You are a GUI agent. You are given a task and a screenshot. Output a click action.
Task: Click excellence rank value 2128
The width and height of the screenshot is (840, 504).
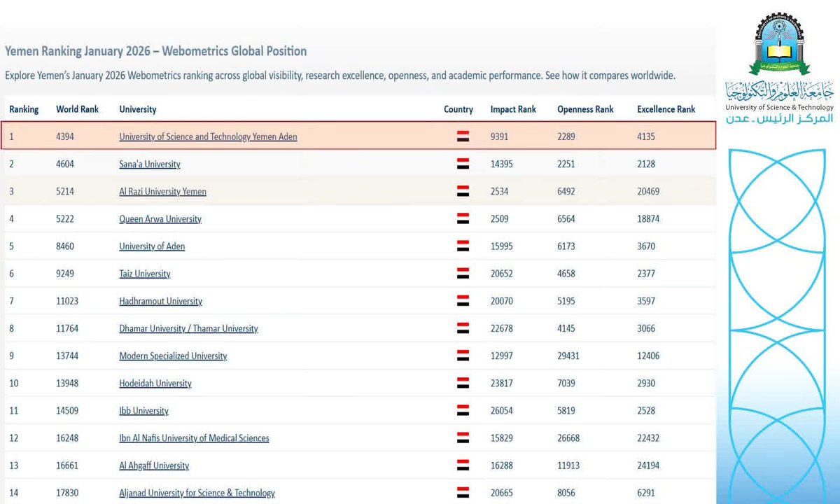[x=646, y=164]
